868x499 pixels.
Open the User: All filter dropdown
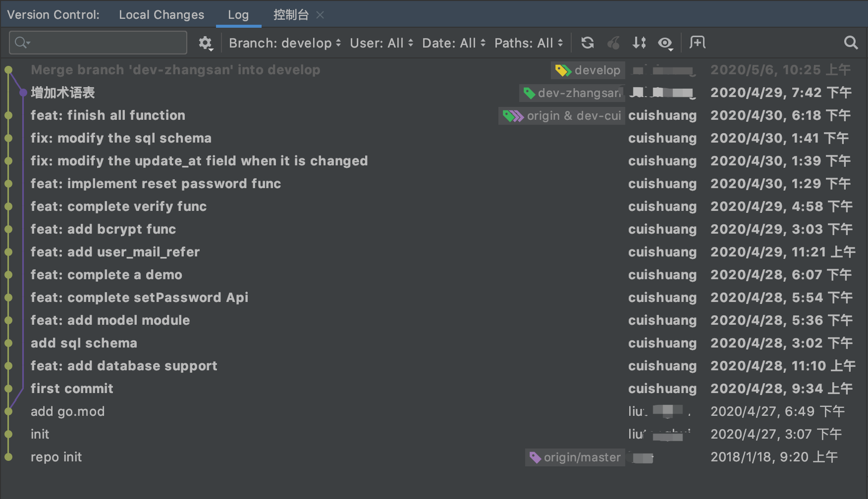[381, 44]
